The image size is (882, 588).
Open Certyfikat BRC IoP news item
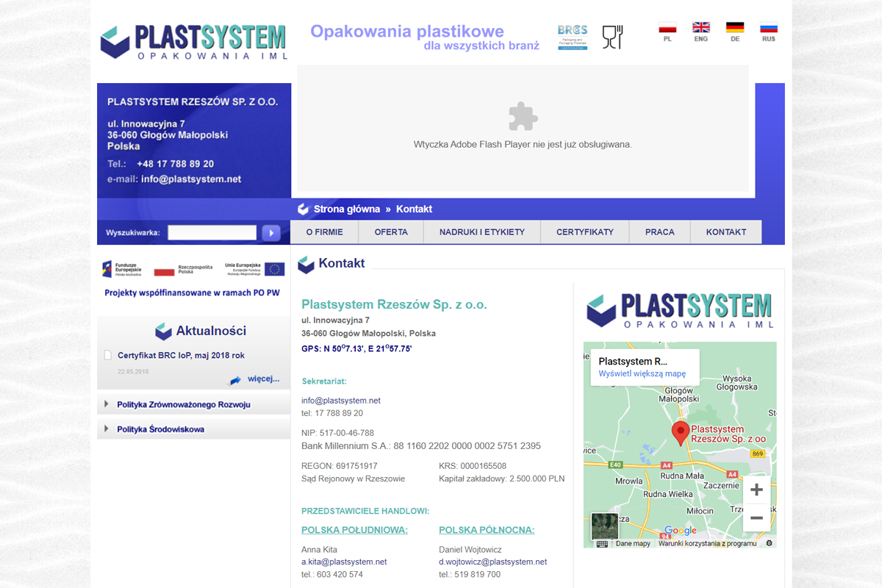182,356
